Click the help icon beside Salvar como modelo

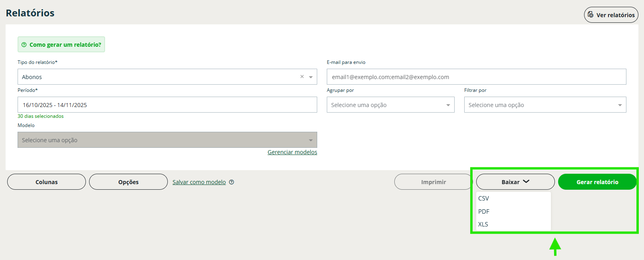pyautogui.click(x=232, y=182)
